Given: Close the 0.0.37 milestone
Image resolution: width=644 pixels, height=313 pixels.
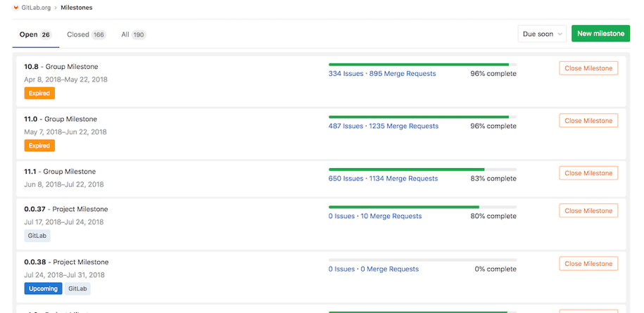Looking at the screenshot, I should (588, 210).
